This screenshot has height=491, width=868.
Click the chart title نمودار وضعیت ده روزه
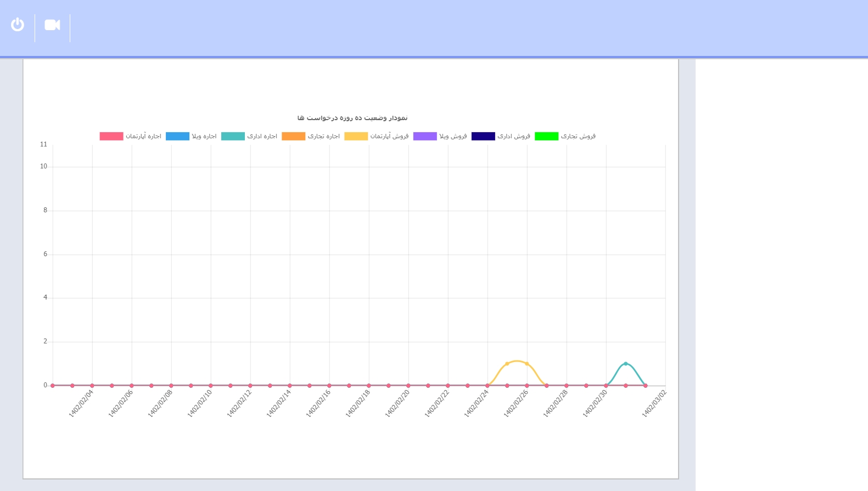point(352,118)
